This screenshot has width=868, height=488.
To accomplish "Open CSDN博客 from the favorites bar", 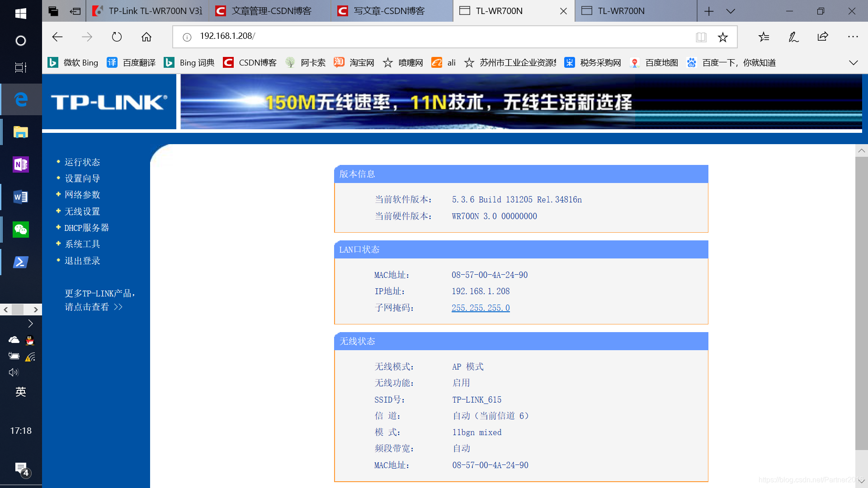I will pyautogui.click(x=257, y=62).
